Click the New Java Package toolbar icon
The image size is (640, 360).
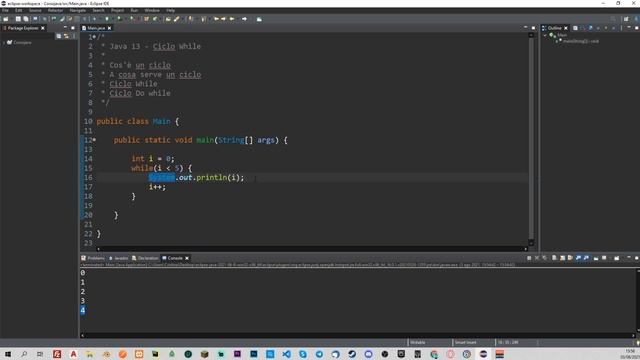pyautogui.click(x=146, y=19)
